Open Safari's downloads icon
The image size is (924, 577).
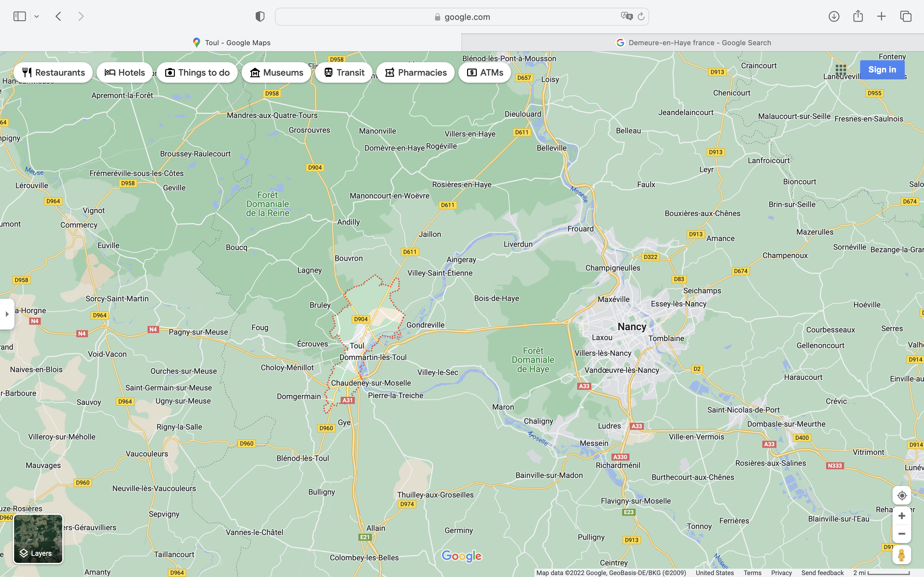[x=834, y=16]
